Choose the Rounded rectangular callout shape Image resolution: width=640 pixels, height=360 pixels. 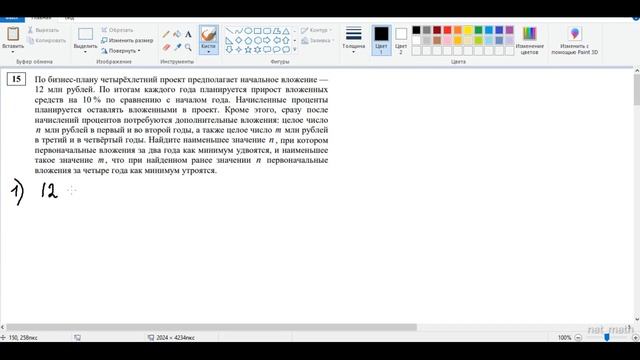(x=267, y=50)
